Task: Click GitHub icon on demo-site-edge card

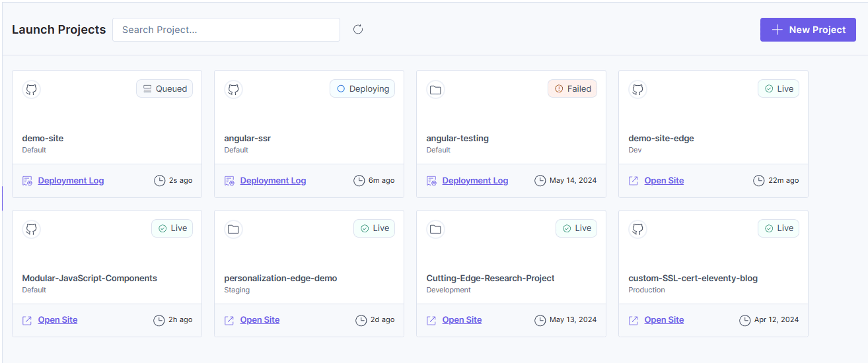Action: click(x=638, y=89)
